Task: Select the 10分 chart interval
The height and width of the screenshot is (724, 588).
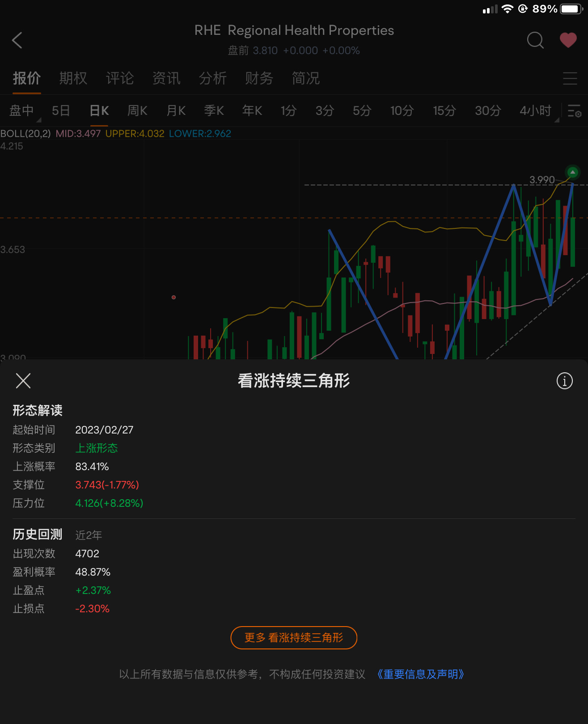Action: (402, 110)
